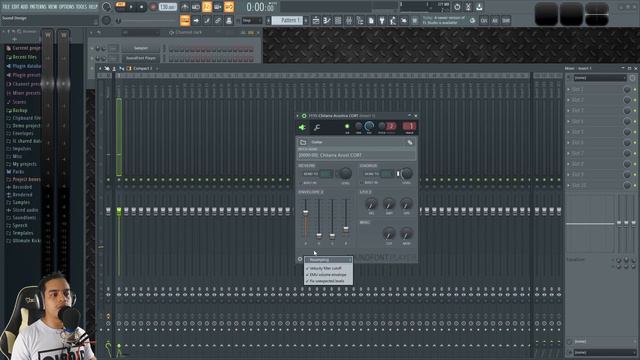Click the arrow icon in the second toolbar row
The width and height of the screenshot is (640, 360).
[196, 20]
